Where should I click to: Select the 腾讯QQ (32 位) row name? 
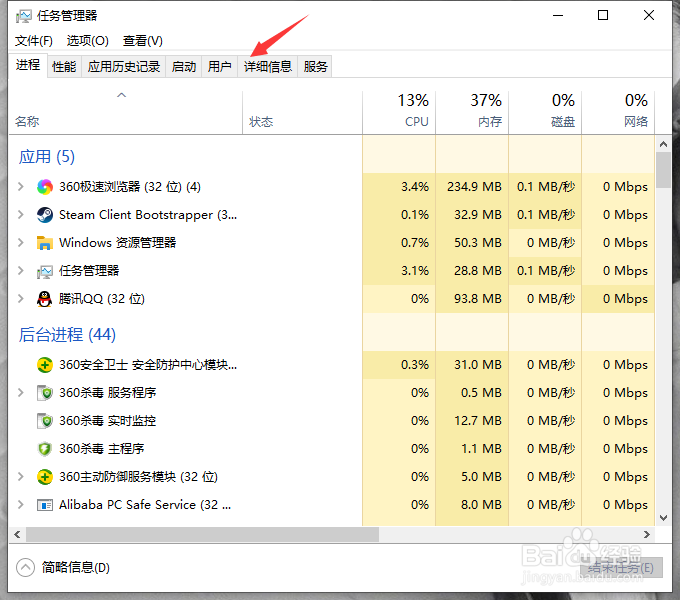pos(102,299)
